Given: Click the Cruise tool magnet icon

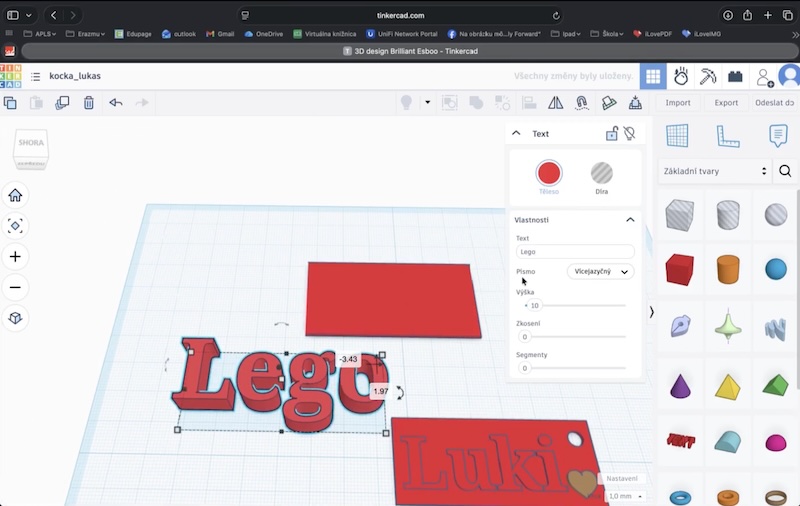Looking at the screenshot, I should 582,103.
